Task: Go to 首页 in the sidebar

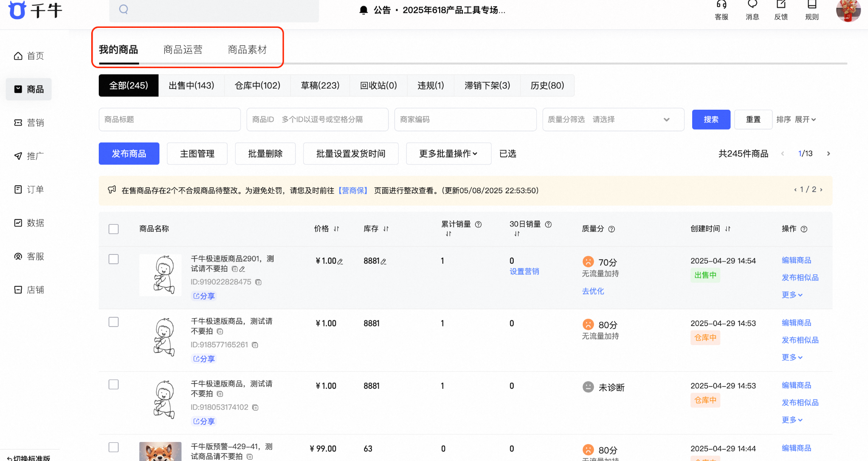Action: click(29, 56)
